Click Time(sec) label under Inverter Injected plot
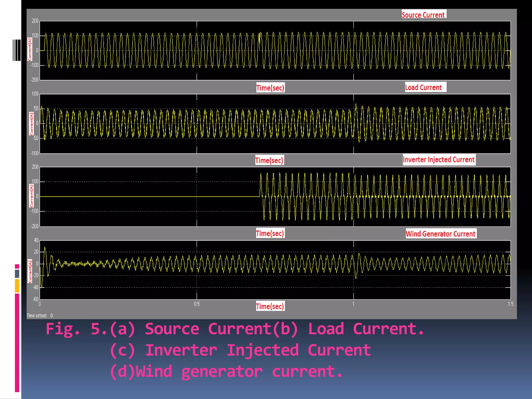532x399 pixels. (270, 233)
